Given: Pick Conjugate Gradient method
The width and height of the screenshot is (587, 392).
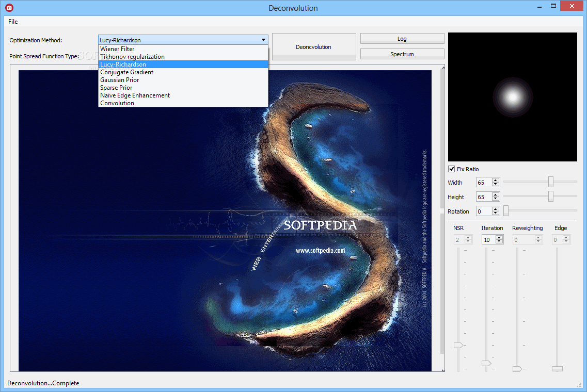Looking at the screenshot, I should [183, 72].
